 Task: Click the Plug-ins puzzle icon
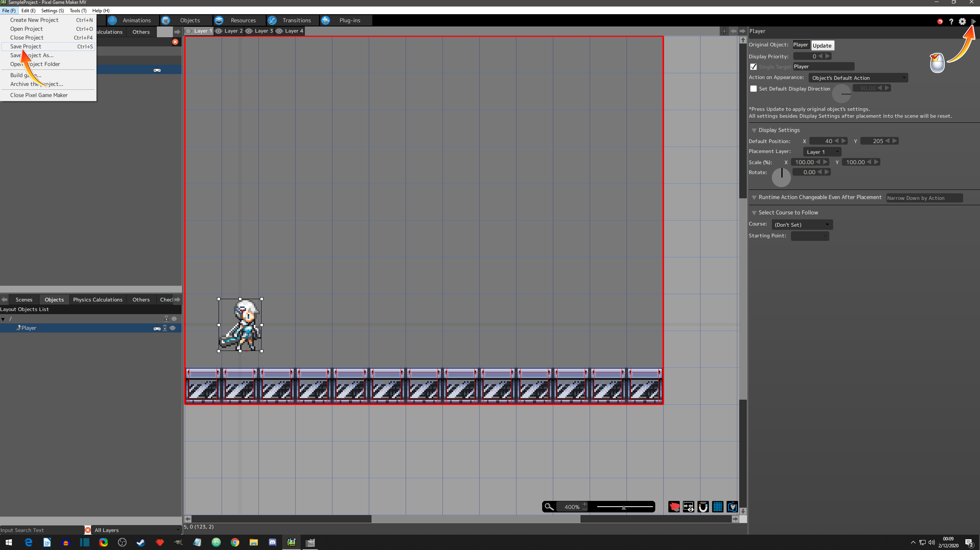point(326,20)
